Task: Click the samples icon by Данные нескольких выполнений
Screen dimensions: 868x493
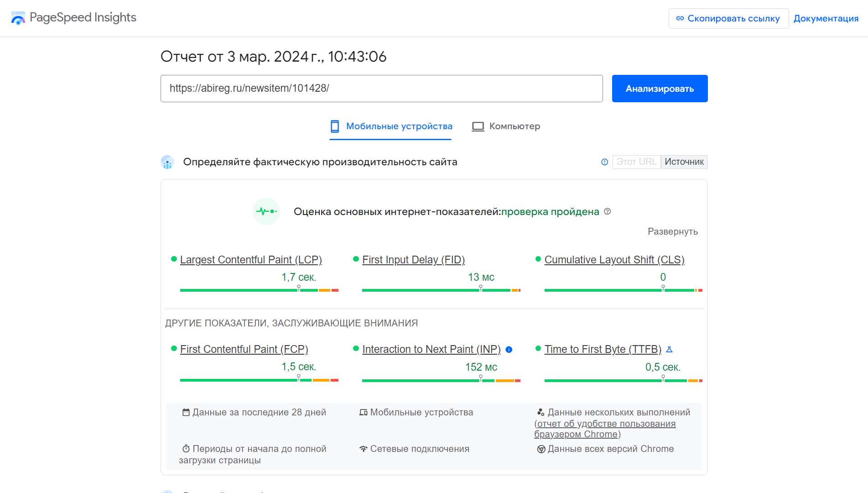Action: tap(541, 412)
